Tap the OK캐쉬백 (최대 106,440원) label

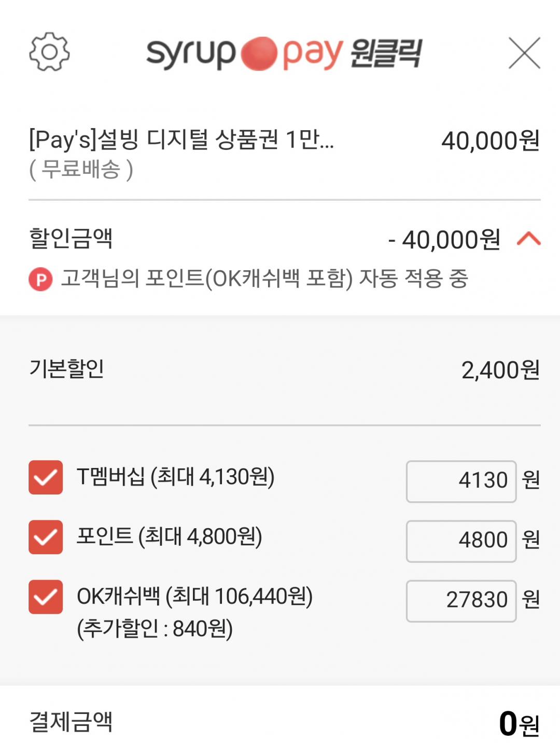(x=194, y=597)
